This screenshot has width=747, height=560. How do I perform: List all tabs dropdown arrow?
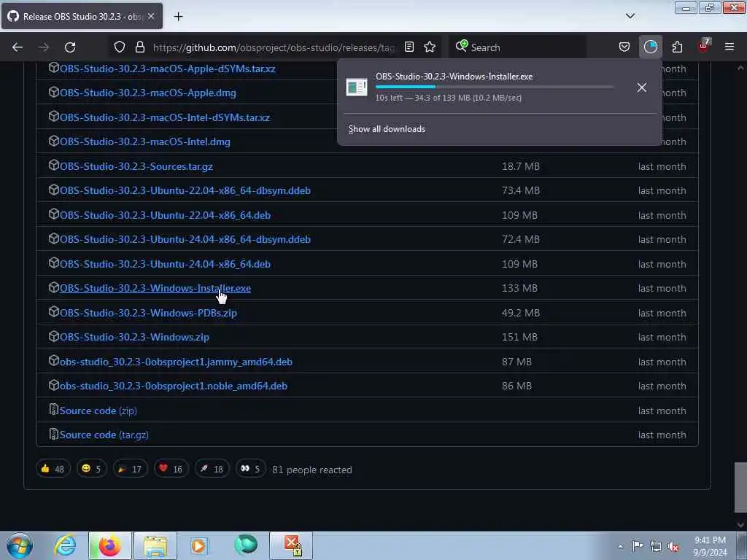pos(630,16)
